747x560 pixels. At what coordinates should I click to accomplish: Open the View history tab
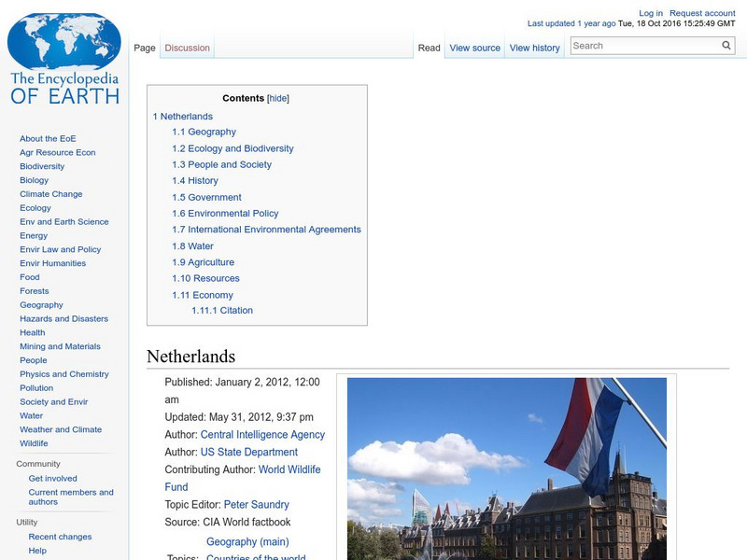pyautogui.click(x=535, y=47)
